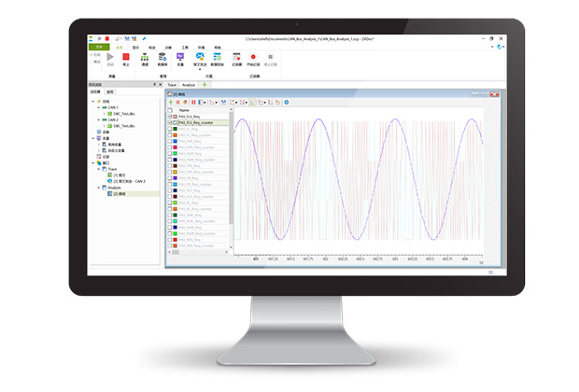This screenshot has height=392, width=579.
Task: Switch to the Trace tab
Action: (173, 85)
